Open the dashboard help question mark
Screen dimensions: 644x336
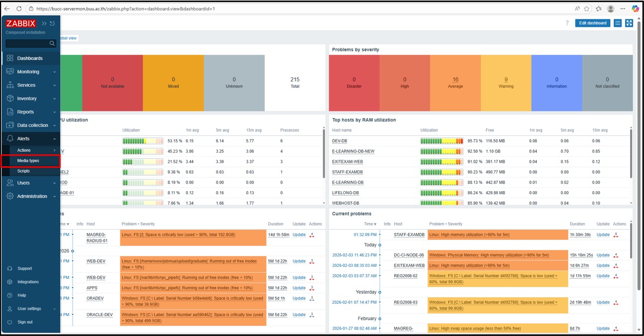pyautogui.click(x=567, y=23)
